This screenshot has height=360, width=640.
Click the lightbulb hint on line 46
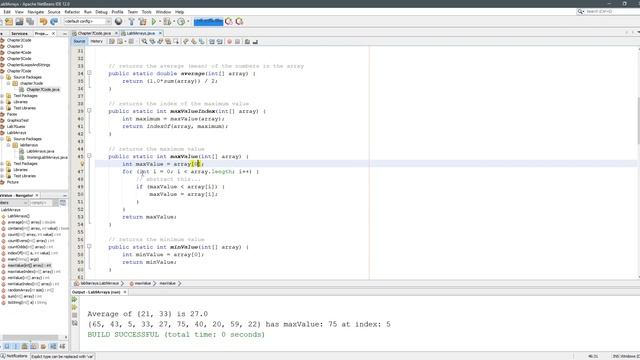[x=82, y=164]
